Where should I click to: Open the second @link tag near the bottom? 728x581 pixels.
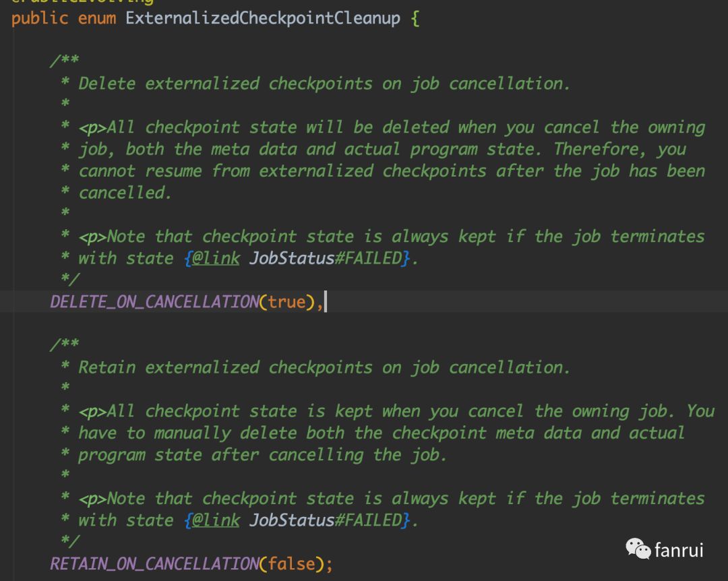215,520
